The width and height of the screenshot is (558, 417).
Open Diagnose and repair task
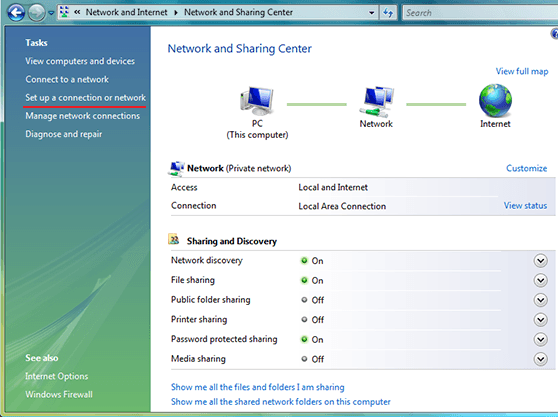64,134
